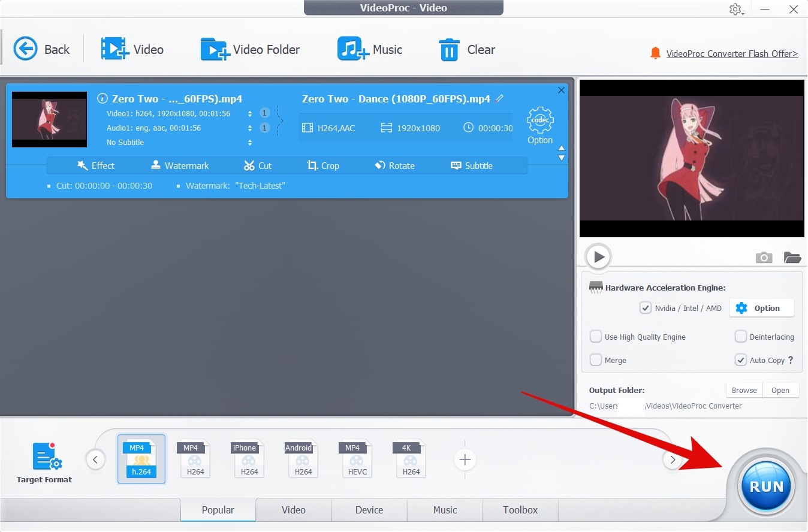Open the Video1 track selector

coord(250,113)
